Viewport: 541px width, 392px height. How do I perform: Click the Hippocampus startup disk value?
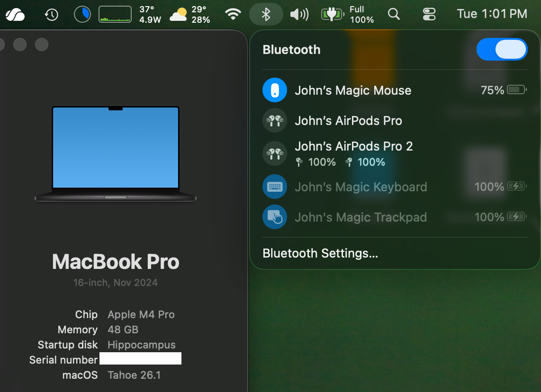pyautogui.click(x=142, y=345)
